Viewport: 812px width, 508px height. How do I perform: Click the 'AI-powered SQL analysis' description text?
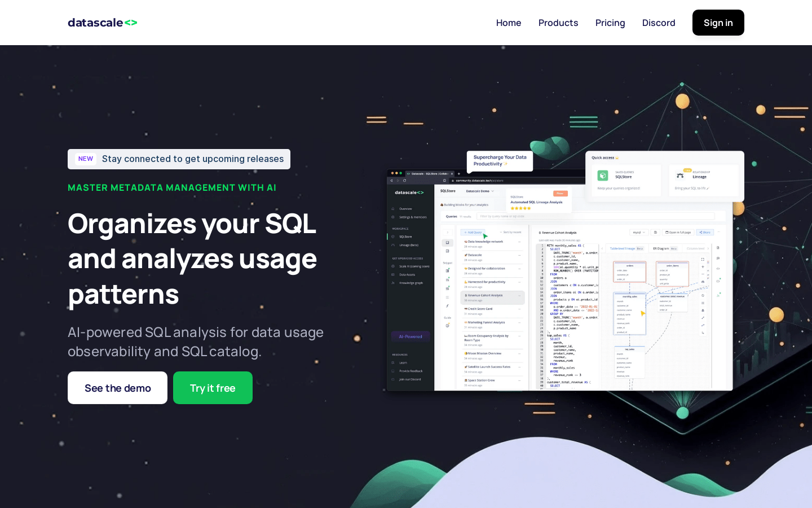click(196, 341)
